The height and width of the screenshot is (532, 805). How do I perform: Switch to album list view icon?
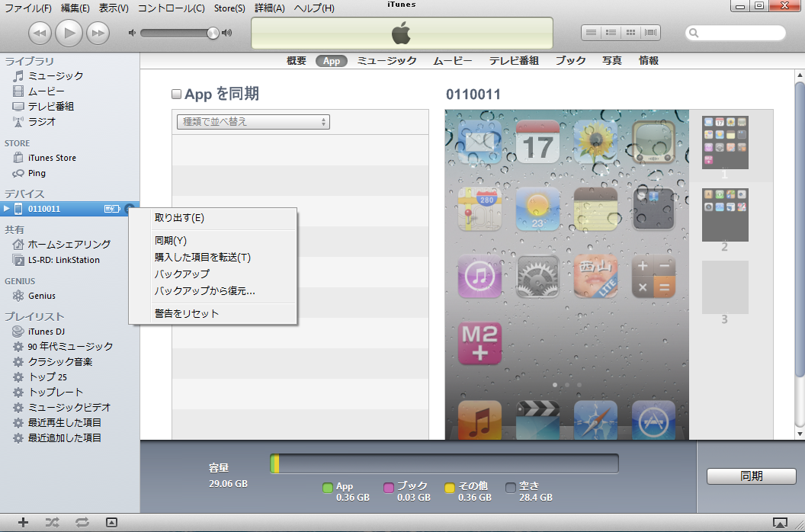coord(611,33)
